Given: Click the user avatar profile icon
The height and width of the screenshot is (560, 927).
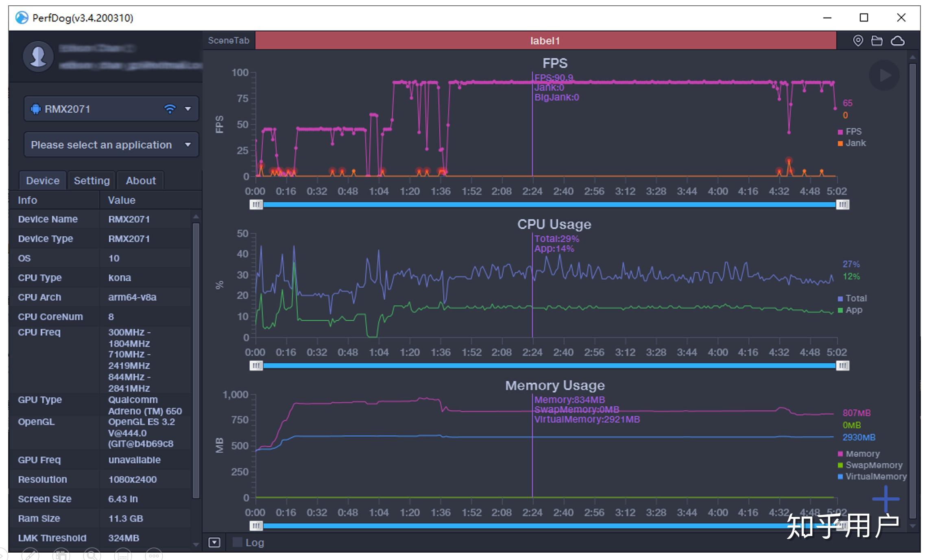Looking at the screenshot, I should 38,56.
